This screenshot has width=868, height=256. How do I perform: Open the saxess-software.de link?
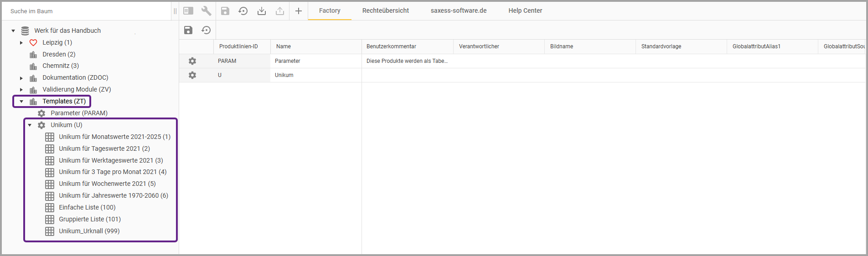click(x=459, y=10)
